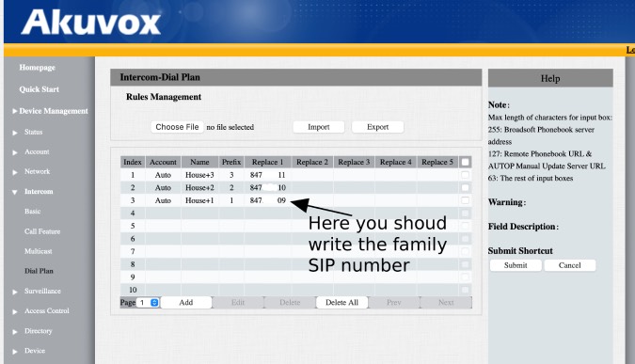Click the Replace 5 column header
Viewport: 635px width, 364px height.
pyautogui.click(x=437, y=163)
